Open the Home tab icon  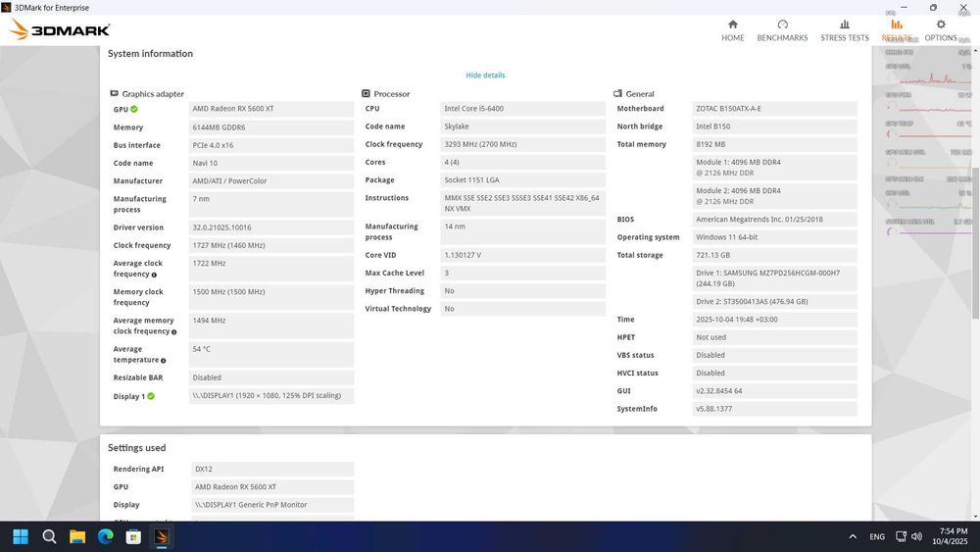pos(732,25)
